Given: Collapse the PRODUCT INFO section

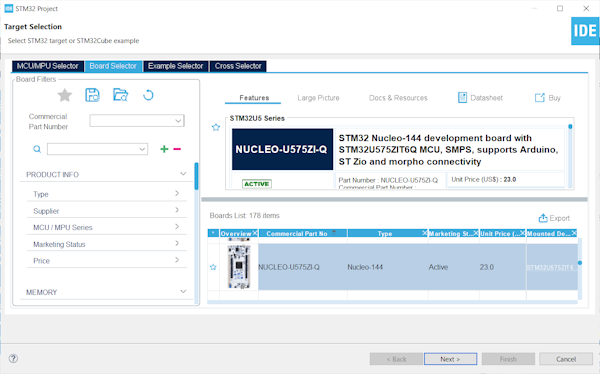Looking at the screenshot, I should click(183, 174).
